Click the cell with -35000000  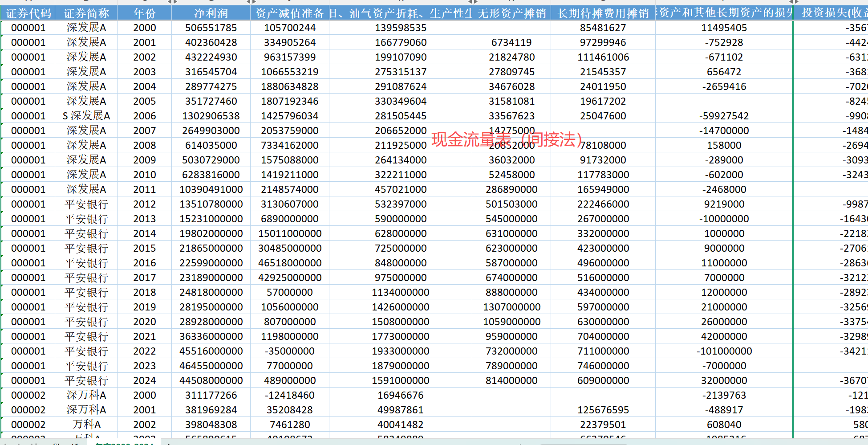coord(290,351)
